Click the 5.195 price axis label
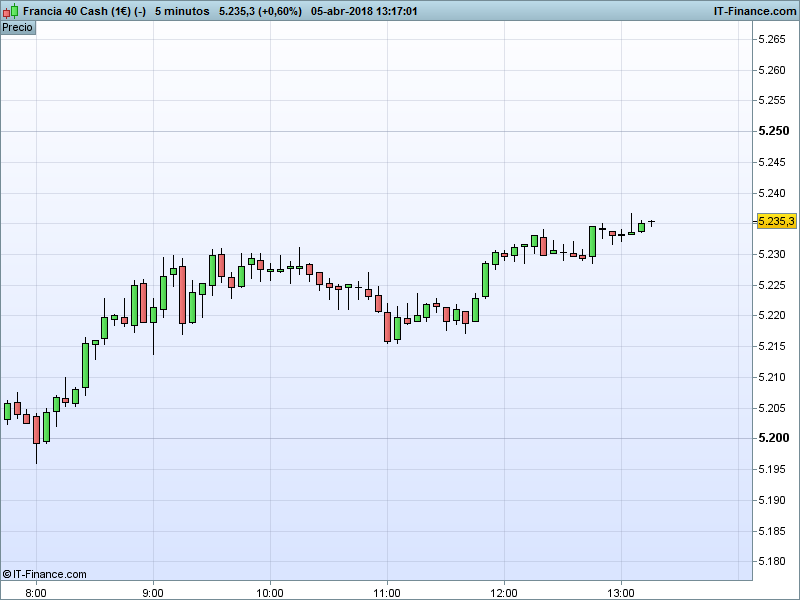 [x=772, y=469]
